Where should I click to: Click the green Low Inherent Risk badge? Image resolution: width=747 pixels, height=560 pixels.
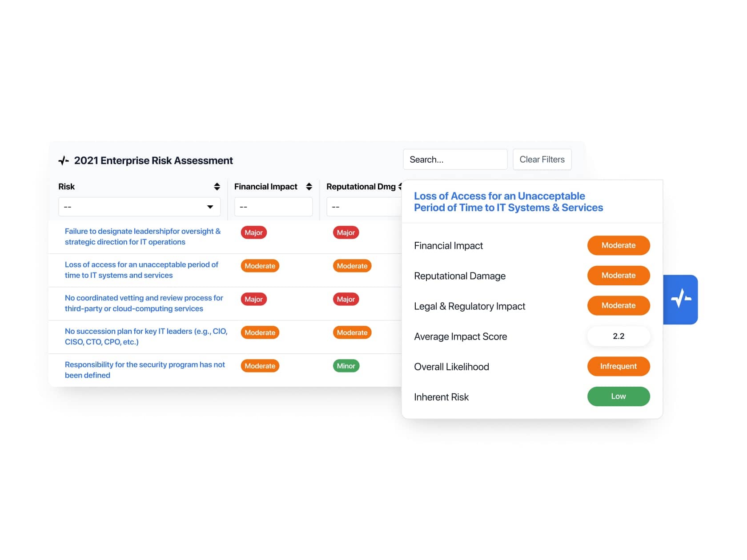click(618, 396)
